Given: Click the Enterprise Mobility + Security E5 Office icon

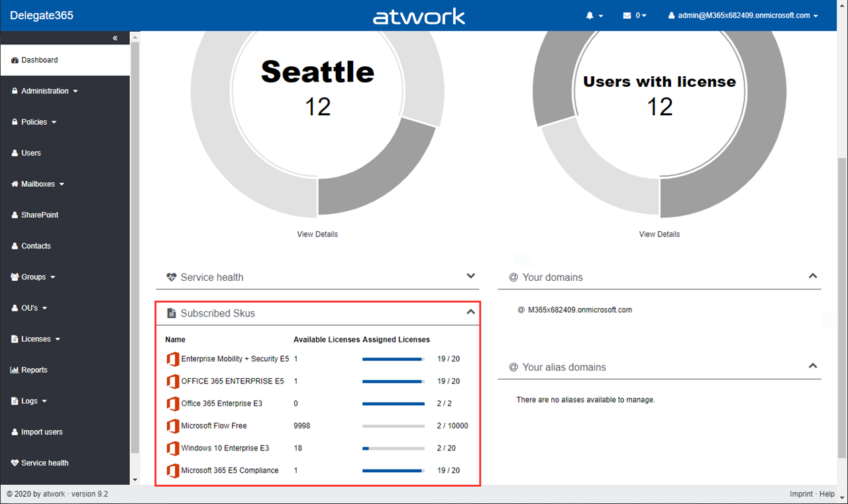Looking at the screenshot, I should pyautogui.click(x=173, y=359).
